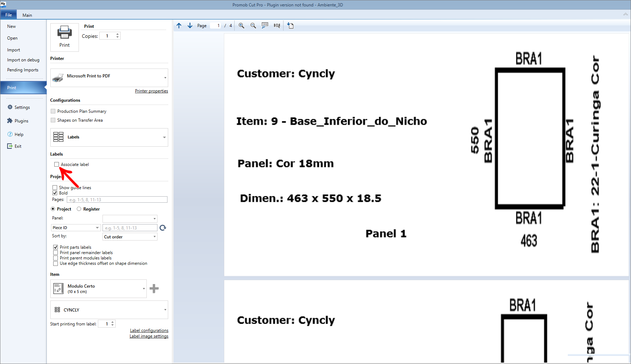Click the Exit icon in the sidebar
The image size is (631, 364).
click(10, 146)
